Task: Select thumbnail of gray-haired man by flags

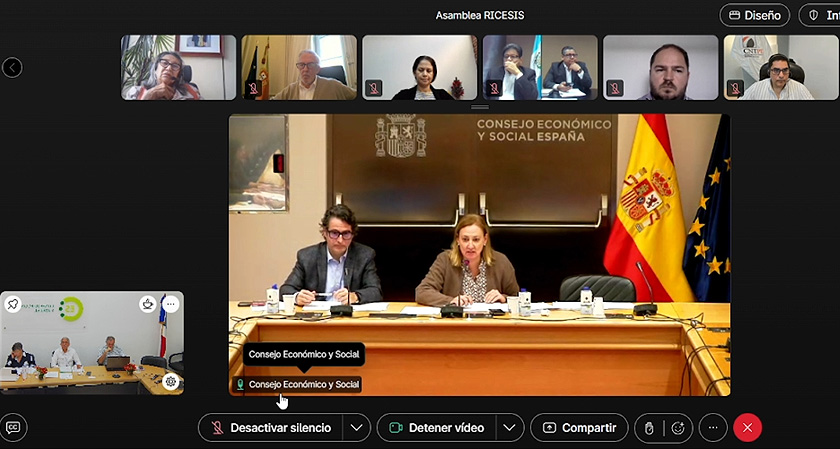Action: (x=299, y=68)
